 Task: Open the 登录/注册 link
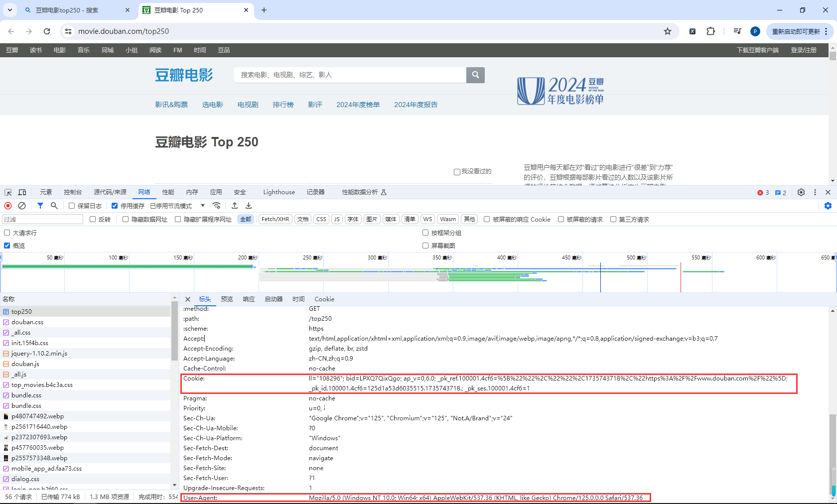[804, 50]
